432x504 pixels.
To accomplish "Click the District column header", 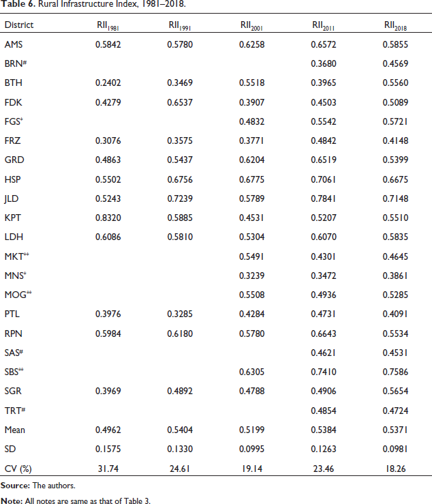I will [x=19, y=25].
